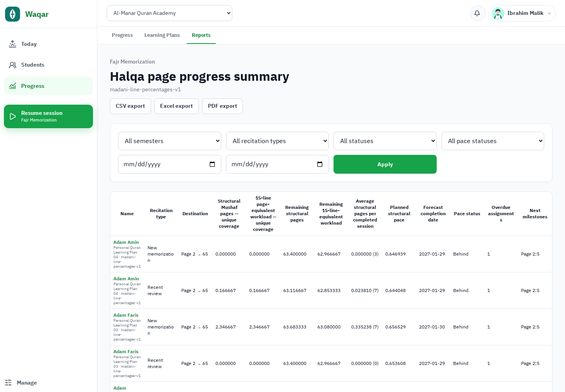Click the value 0.644048

[395, 290]
